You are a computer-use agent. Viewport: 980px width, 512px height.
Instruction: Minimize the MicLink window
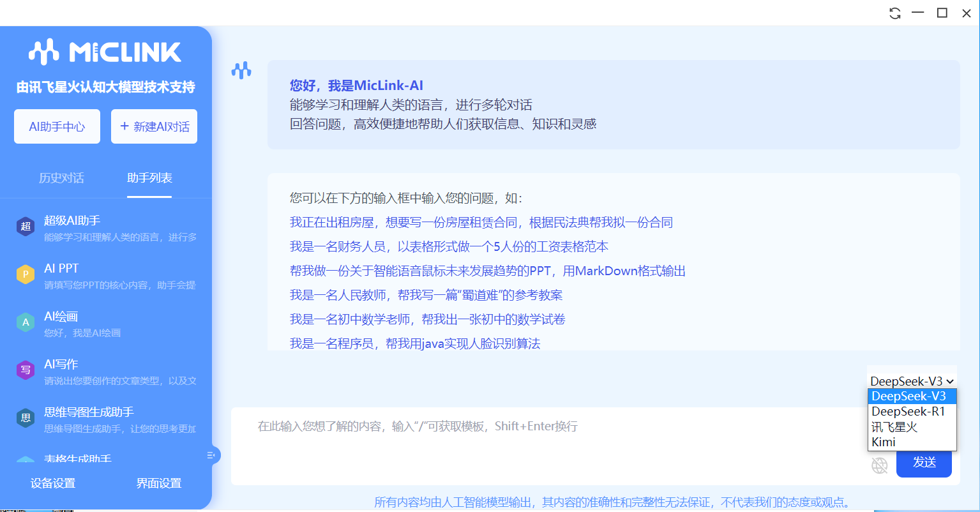(x=918, y=13)
